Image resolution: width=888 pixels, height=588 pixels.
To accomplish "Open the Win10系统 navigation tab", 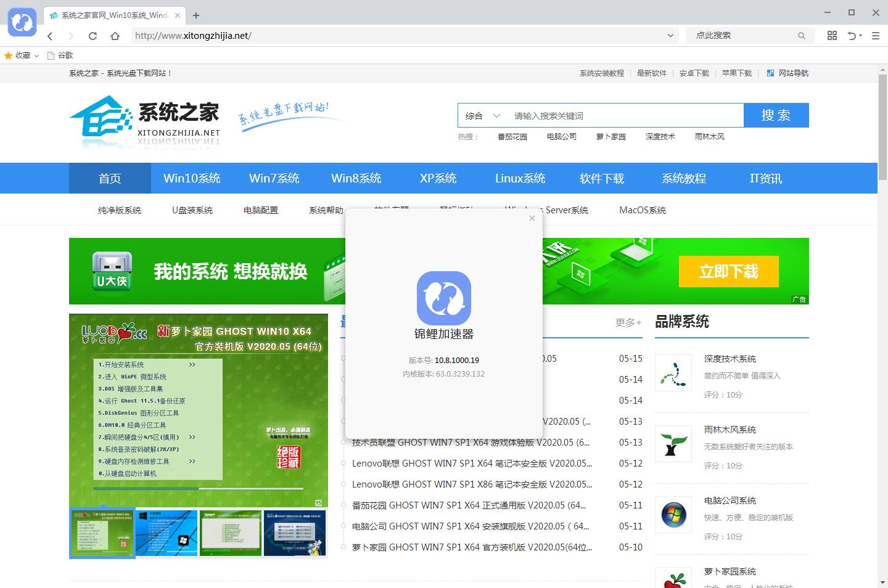I will 192,178.
